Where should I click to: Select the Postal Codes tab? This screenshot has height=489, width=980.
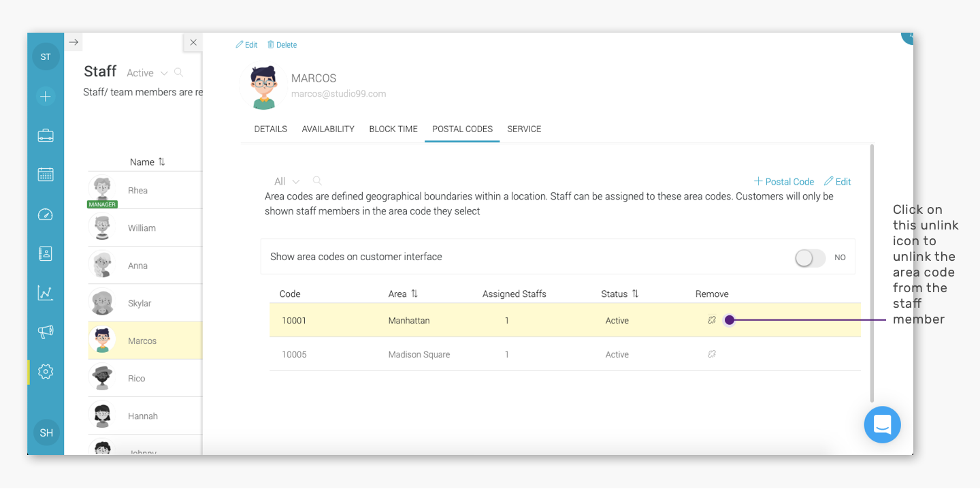[x=463, y=129]
